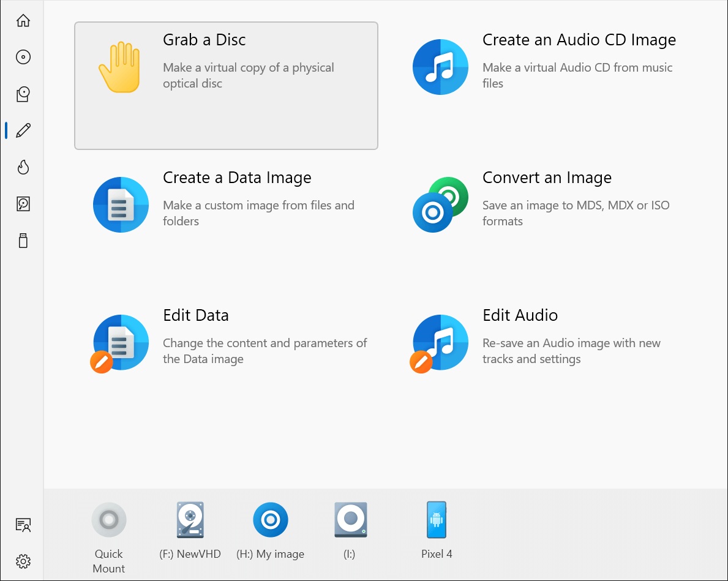Open the Grab a Disc title
The width and height of the screenshot is (728, 581).
tap(205, 40)
